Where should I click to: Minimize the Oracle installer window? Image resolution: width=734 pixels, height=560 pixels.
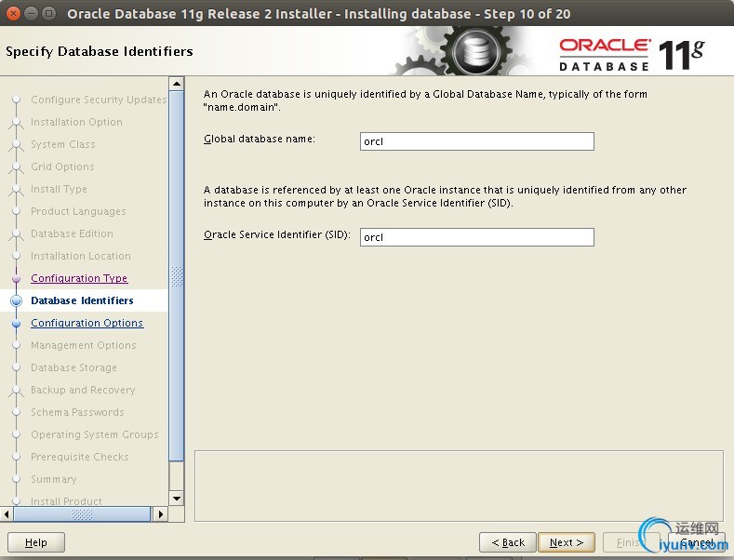(31, 14)
